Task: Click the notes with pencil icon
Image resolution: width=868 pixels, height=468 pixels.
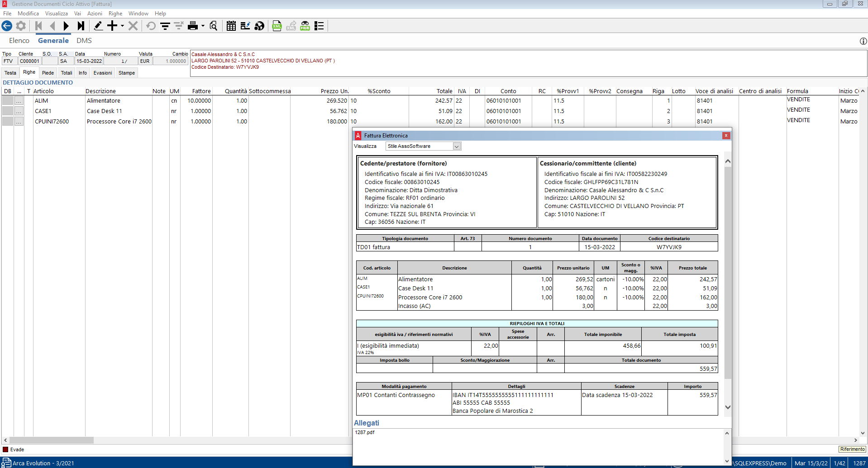Action: coord(245,26)
